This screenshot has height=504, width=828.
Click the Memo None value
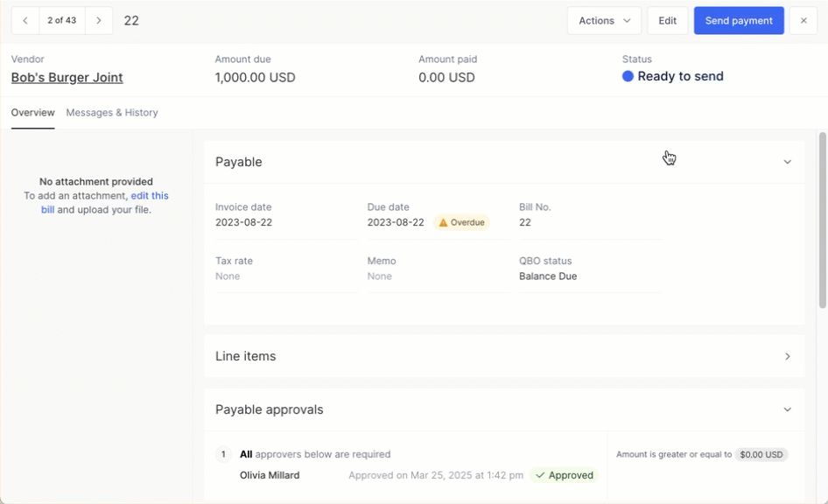click(x=380, y=276)
